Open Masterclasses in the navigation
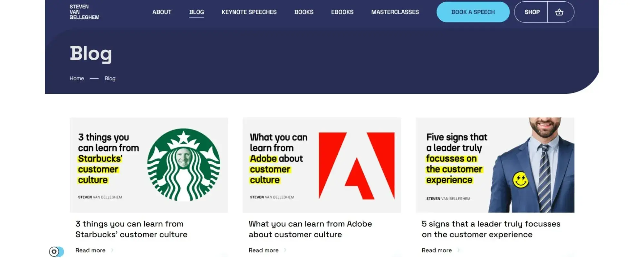Viewport: 644px width, 258px height. (x=395, y=12)
